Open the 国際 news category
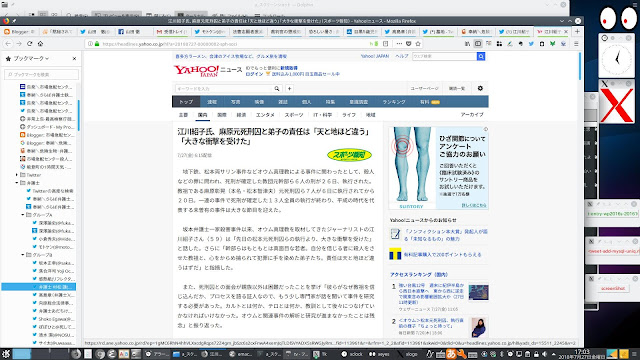Image resolution: width=640 pixels, height=360 pixels. (x=222, y=115)
